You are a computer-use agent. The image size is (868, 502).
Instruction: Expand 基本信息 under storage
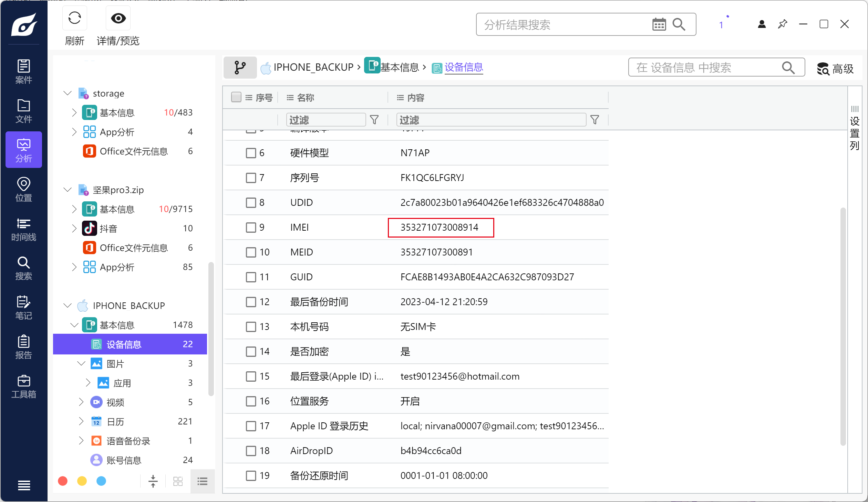point(74,112)
